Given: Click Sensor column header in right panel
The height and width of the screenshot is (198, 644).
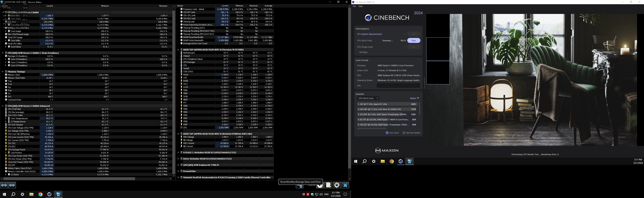Looking at the screenshot, I should (x=196, y=6).
